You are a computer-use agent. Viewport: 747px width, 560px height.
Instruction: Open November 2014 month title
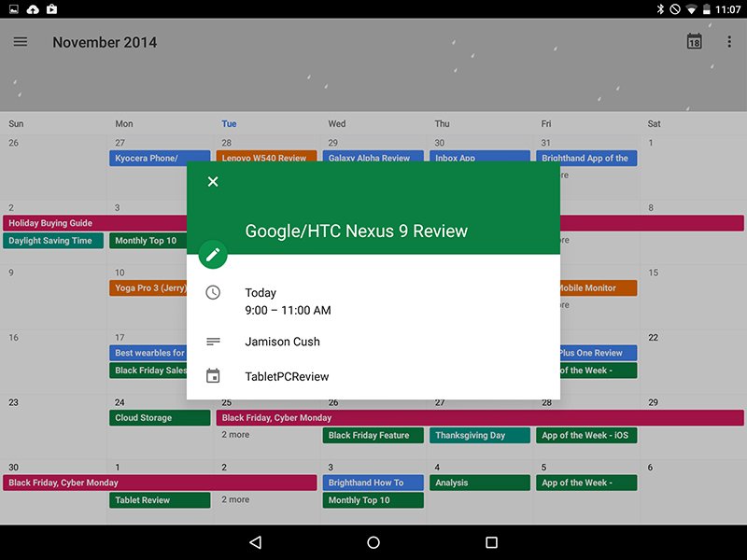(x=105, y=42)
